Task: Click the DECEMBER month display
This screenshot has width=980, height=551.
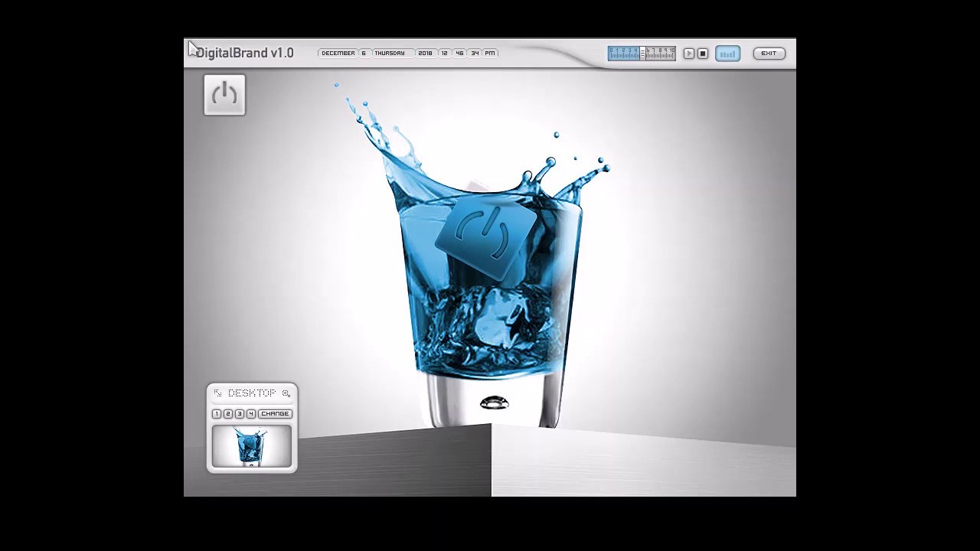Action: 338,54
